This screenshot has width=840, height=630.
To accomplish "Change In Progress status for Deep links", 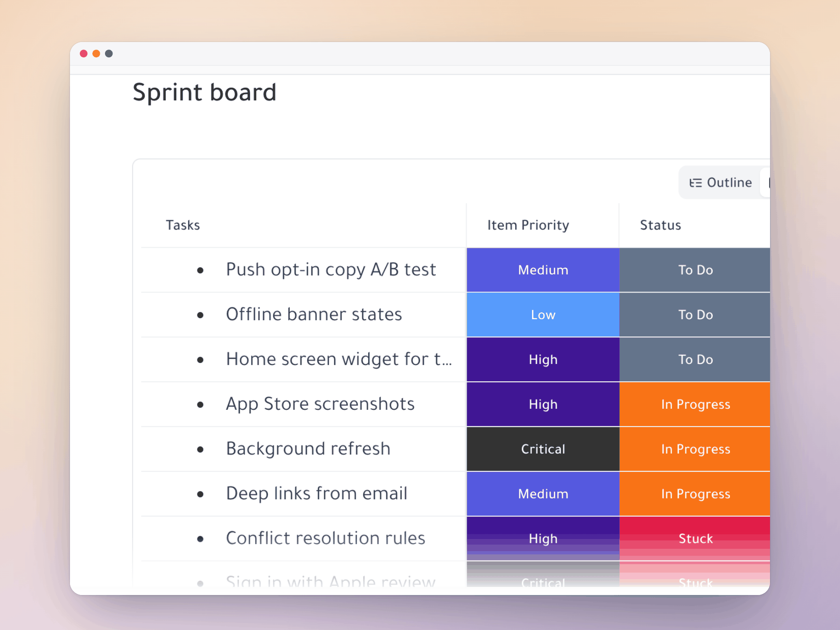I will pyautogui.click(x=695, y=494).
